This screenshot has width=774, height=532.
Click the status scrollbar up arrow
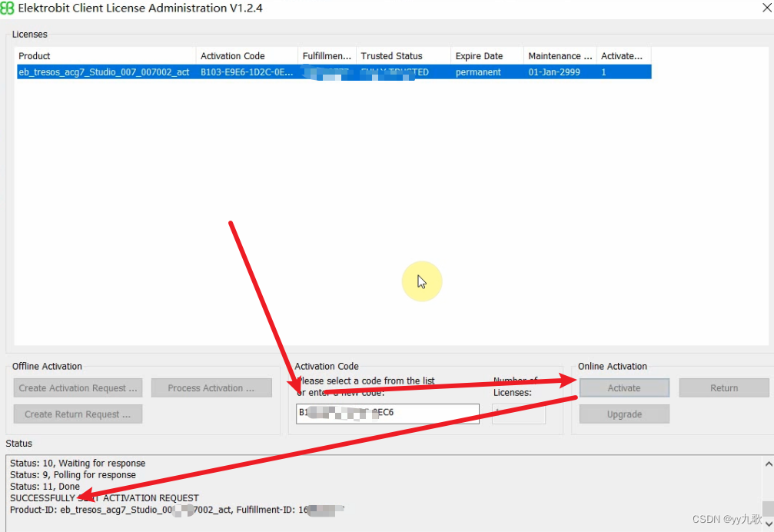[768, 464]
